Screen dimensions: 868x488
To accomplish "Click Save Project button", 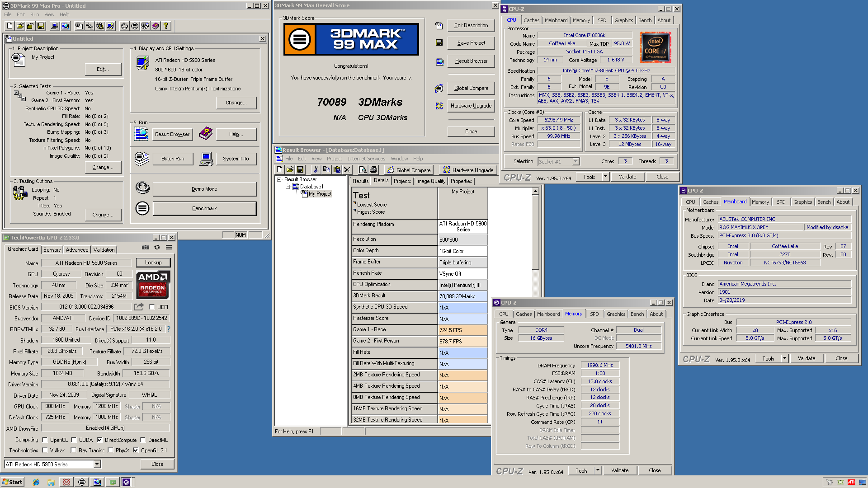I will (x=471, y=43).
